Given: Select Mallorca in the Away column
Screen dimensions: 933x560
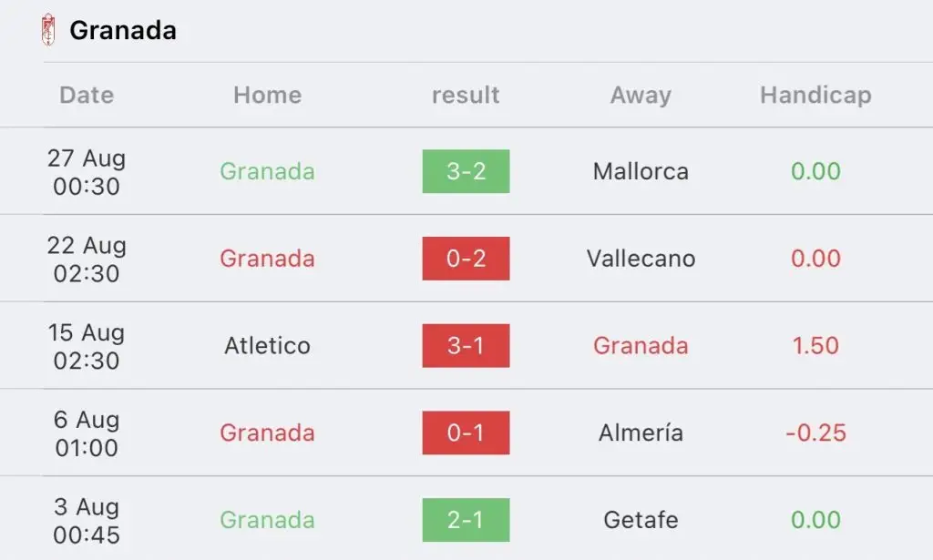Looking at the screenshot, I should click(641, 171).
